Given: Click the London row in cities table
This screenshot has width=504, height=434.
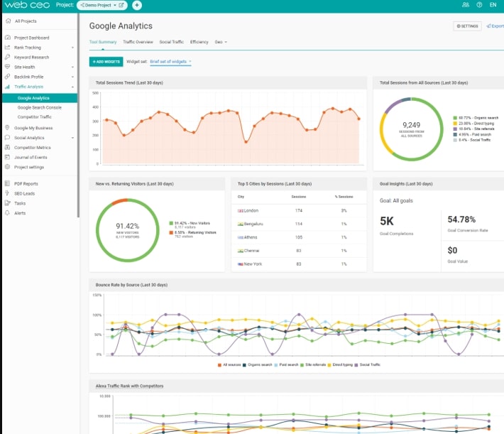Looking at the screenshot, I should [x=299, y=210].
